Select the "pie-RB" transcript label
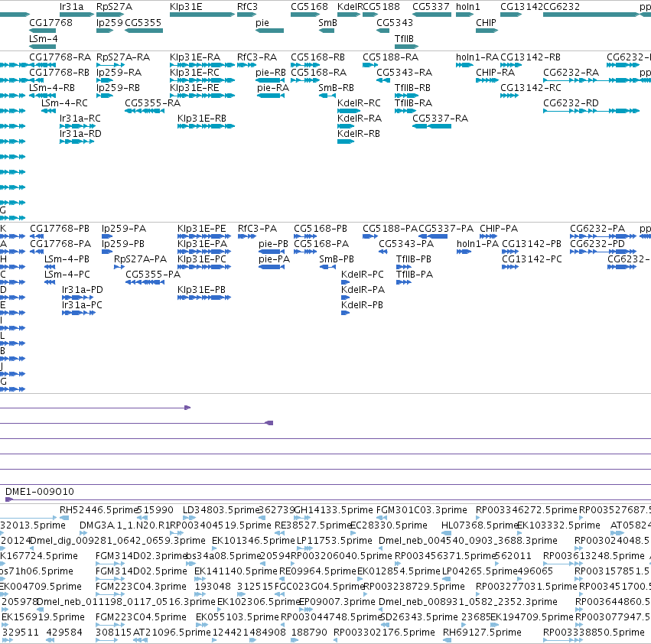This screenshot has width=651, height=644. [271, 72]
